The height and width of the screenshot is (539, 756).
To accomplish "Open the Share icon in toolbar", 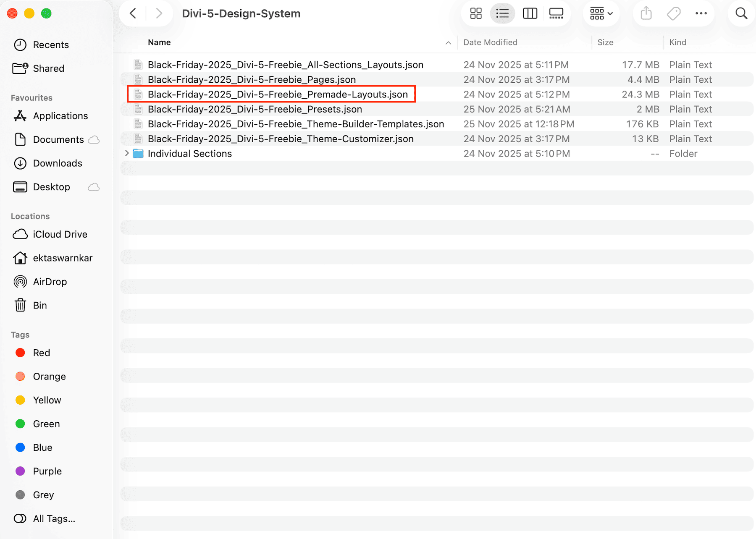I will pos(646,13).
